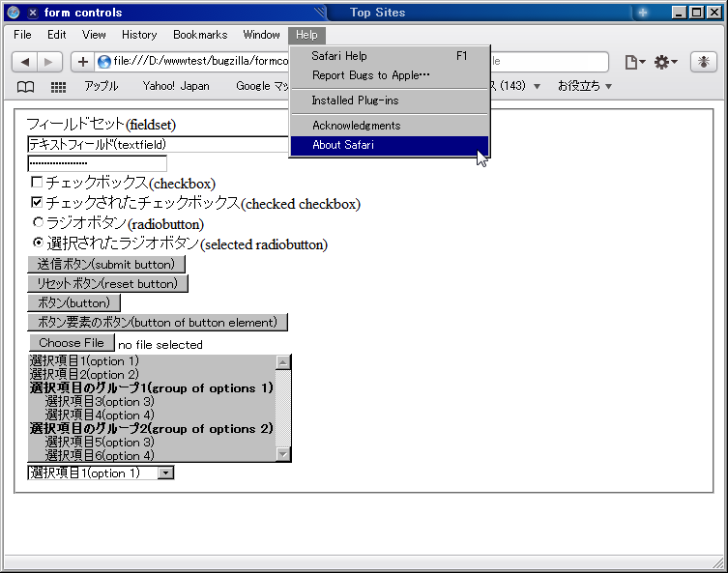Click the selected radiobutton
This screenshot has height=573, width=728.
click(x=38, y=243)
